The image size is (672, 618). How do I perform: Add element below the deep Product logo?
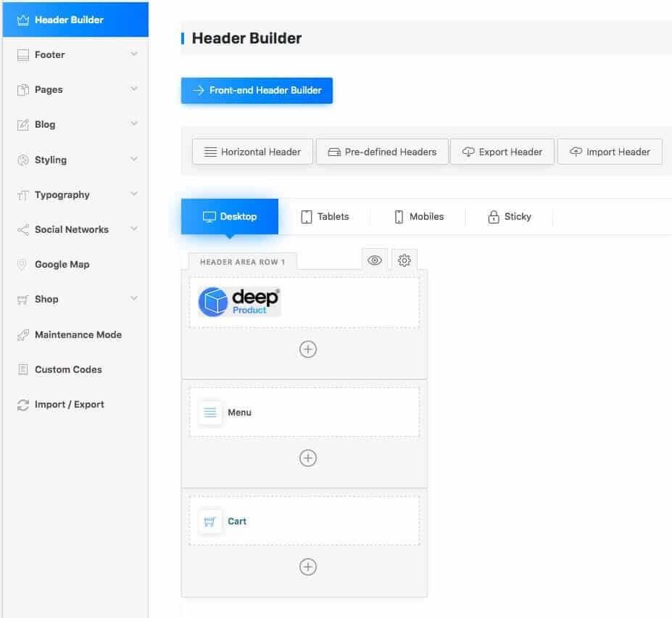coord(308,350)
